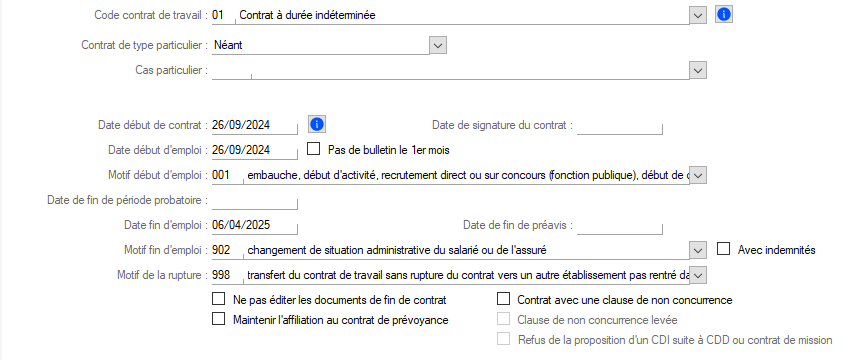This screenshot has width=852, height=360.
Task: Open the Code contrat de travail dropdown
Action: coord(698,15)
